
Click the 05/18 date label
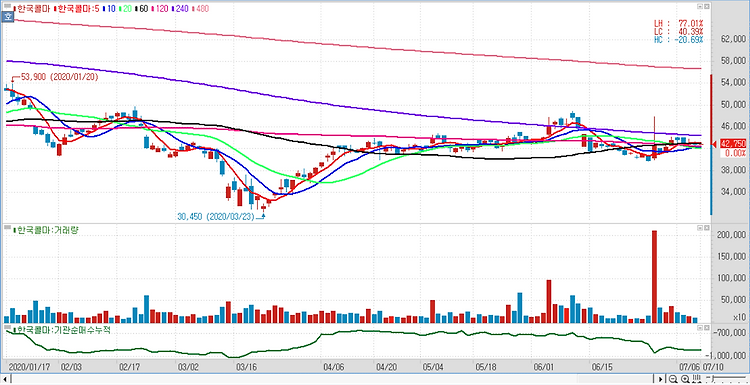(485, 367)
